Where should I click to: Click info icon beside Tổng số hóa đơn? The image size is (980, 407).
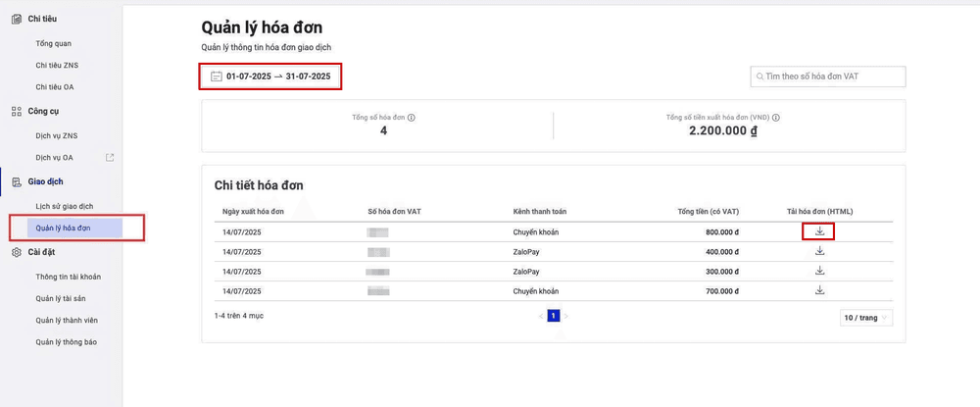point(412,118)
